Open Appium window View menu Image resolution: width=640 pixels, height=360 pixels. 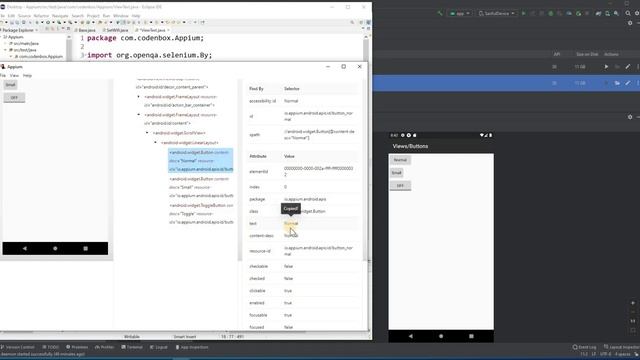14,76
